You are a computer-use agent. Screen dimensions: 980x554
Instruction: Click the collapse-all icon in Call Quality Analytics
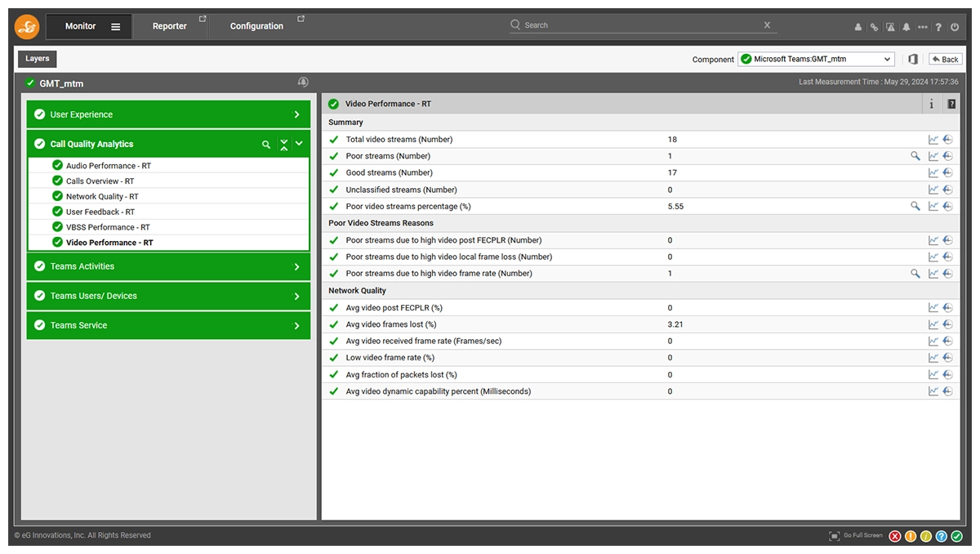point(283,144)
